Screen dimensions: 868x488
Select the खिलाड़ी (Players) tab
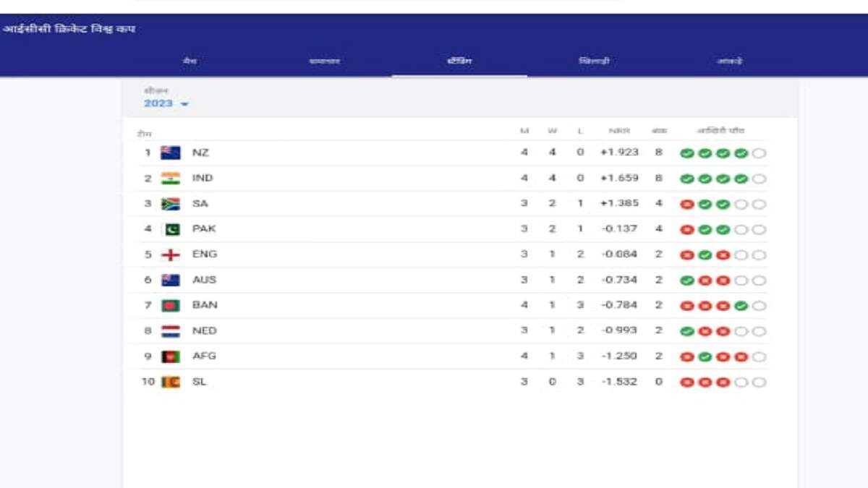(595, 61)
